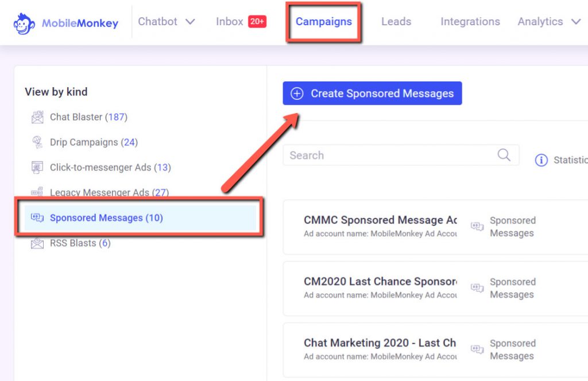Click into the Search campaigns field
This screenshot has height=381, width=588.
coord(390,155)
